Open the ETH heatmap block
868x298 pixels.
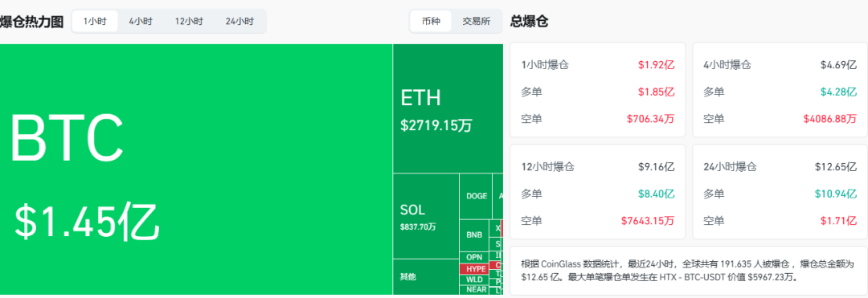click(448, 108)
